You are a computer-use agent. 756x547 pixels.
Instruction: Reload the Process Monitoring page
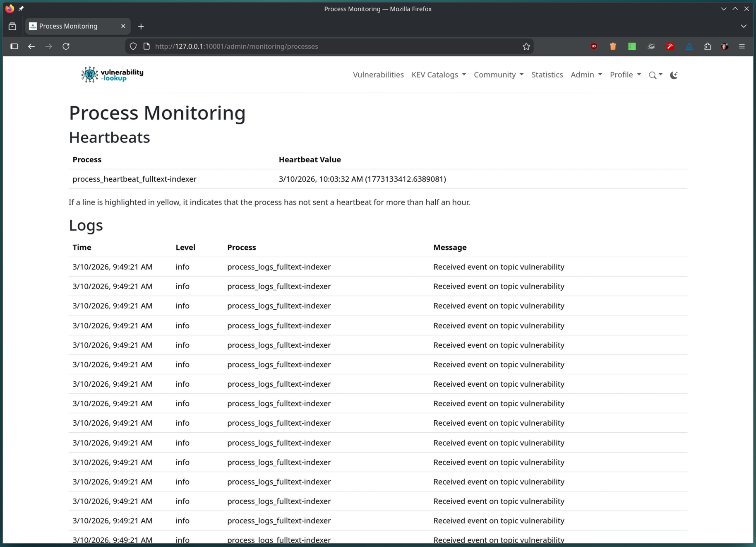(66, 46)
